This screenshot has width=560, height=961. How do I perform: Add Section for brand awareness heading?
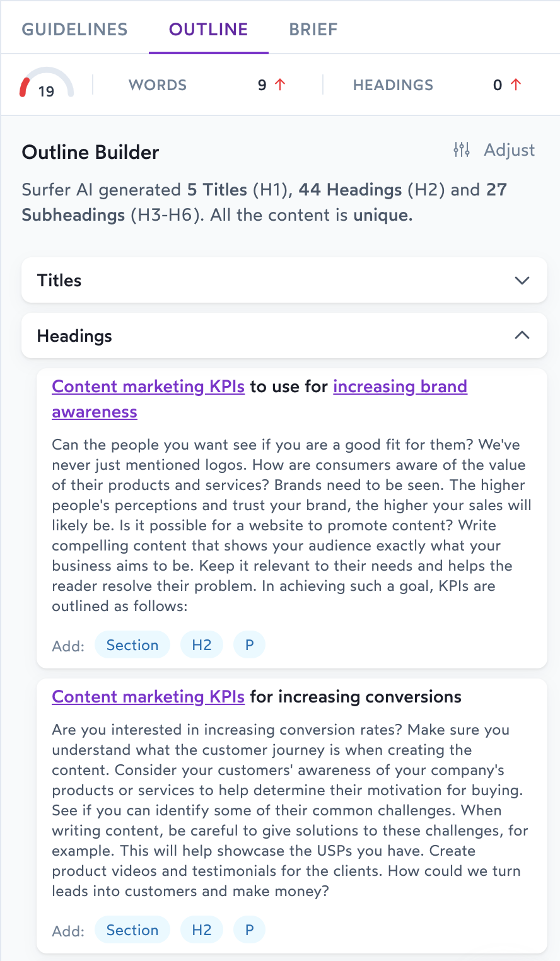tap(132, 645)
